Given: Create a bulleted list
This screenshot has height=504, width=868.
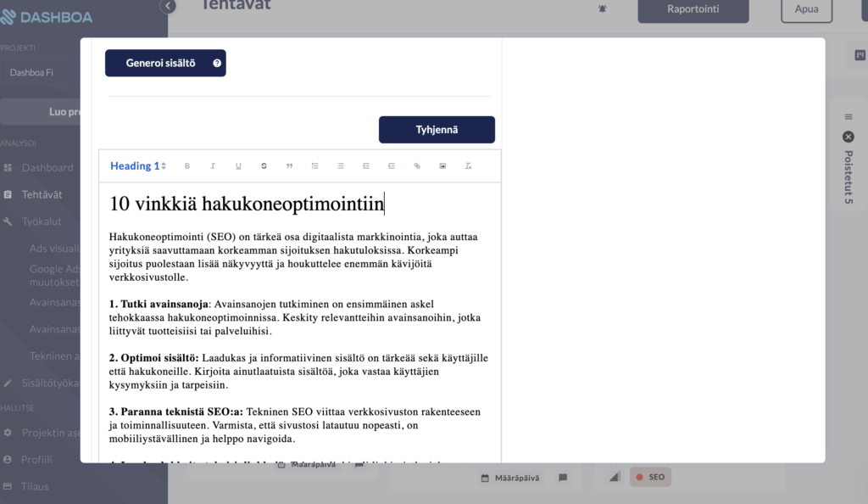Looking at the screenshot, I should click(x=341, y=165).
